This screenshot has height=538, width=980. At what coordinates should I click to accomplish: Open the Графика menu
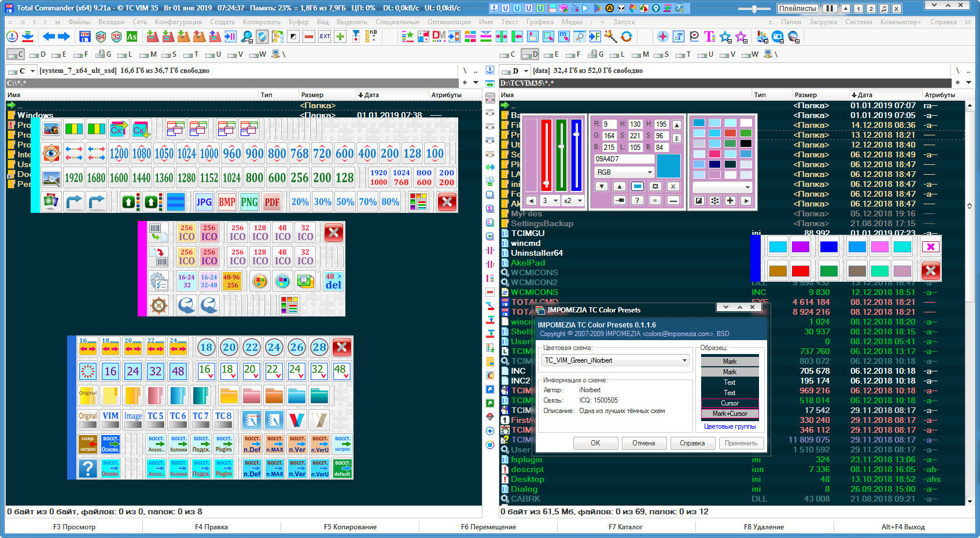pos(540,22)
